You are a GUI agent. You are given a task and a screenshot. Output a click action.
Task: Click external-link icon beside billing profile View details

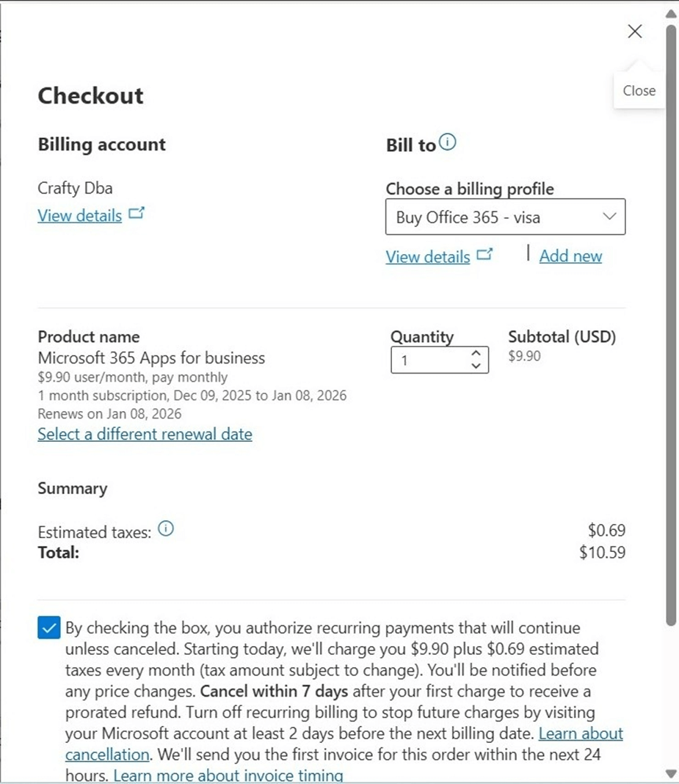coord(484,255)
